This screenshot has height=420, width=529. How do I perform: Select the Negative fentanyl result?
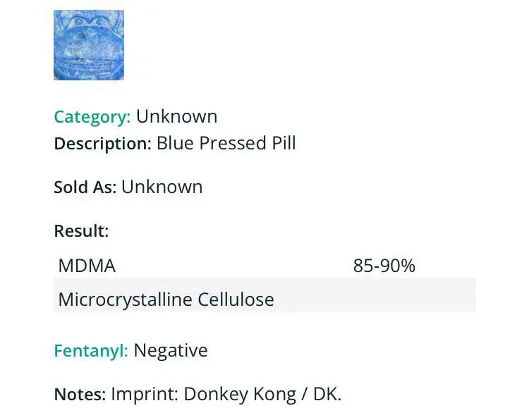[x=171, y=350]
